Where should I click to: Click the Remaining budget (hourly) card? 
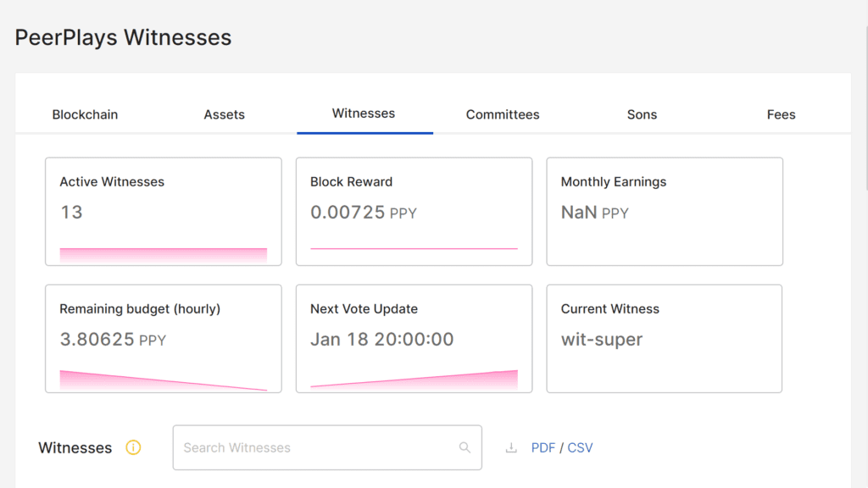164,339
